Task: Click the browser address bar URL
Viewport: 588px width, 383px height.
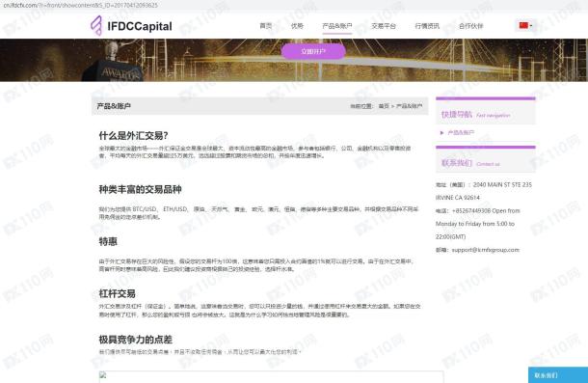Action: 81,5
